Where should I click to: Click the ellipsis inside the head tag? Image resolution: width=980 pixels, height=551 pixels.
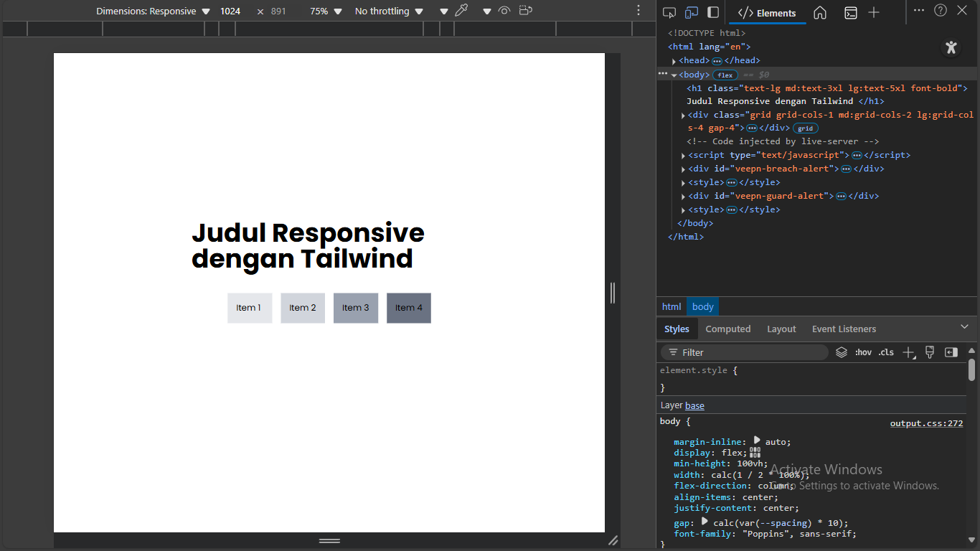coord(717,61)
